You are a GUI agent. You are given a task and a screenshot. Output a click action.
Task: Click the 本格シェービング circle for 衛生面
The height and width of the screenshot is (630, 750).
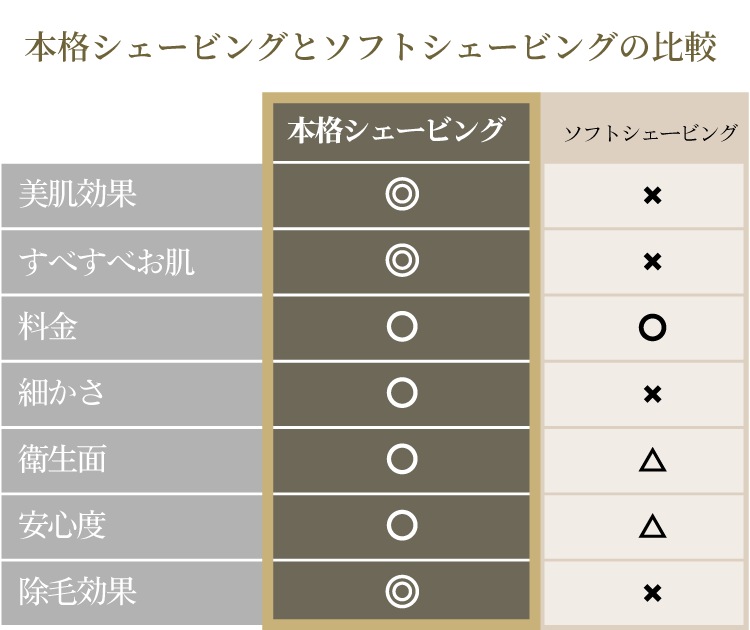click(401, 460)
